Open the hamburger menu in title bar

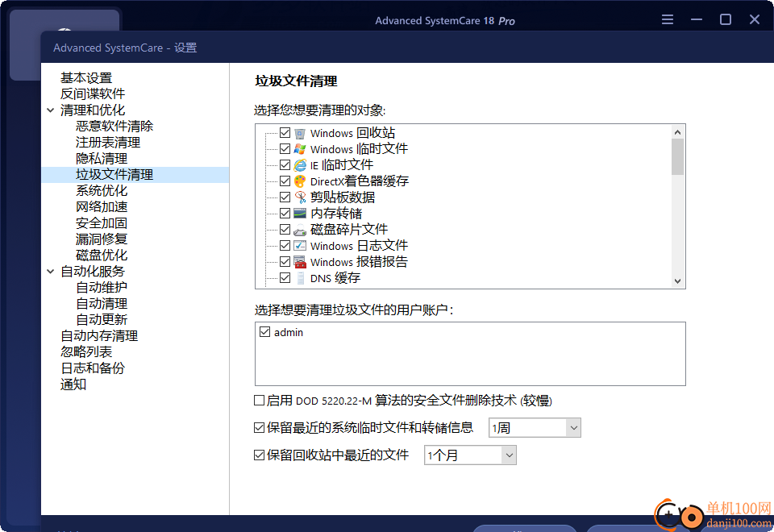pos(668,19)
